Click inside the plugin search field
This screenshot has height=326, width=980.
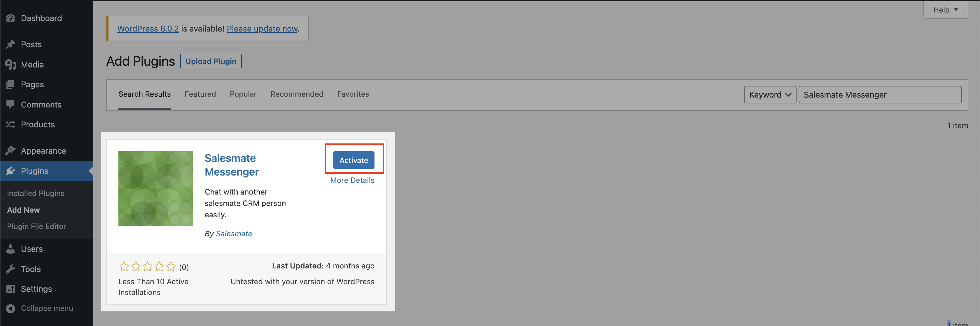tap(880, 94)
